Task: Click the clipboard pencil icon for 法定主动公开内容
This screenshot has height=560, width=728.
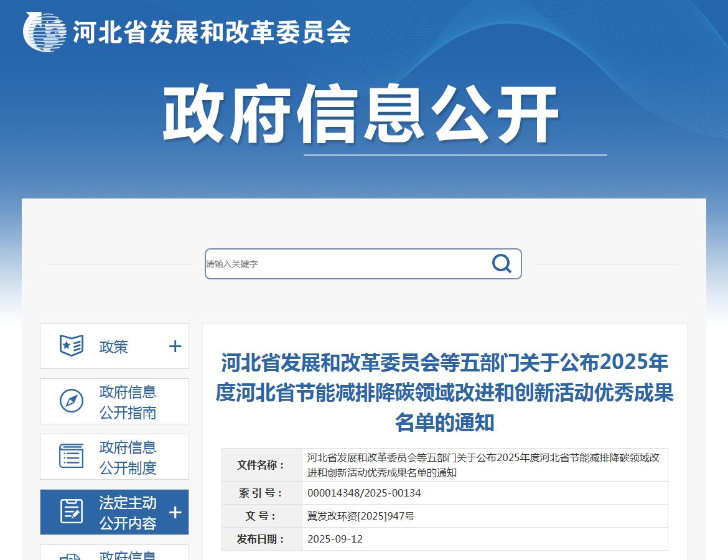Action: pos(72,511)
